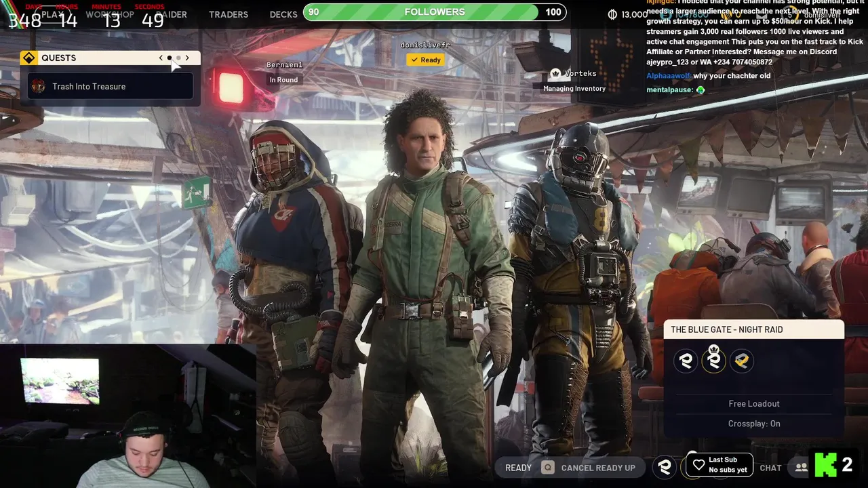The width and height of the screenshot is (868, 488).
Task: Click the Last Sub heart icon
Action: point(699,465)
